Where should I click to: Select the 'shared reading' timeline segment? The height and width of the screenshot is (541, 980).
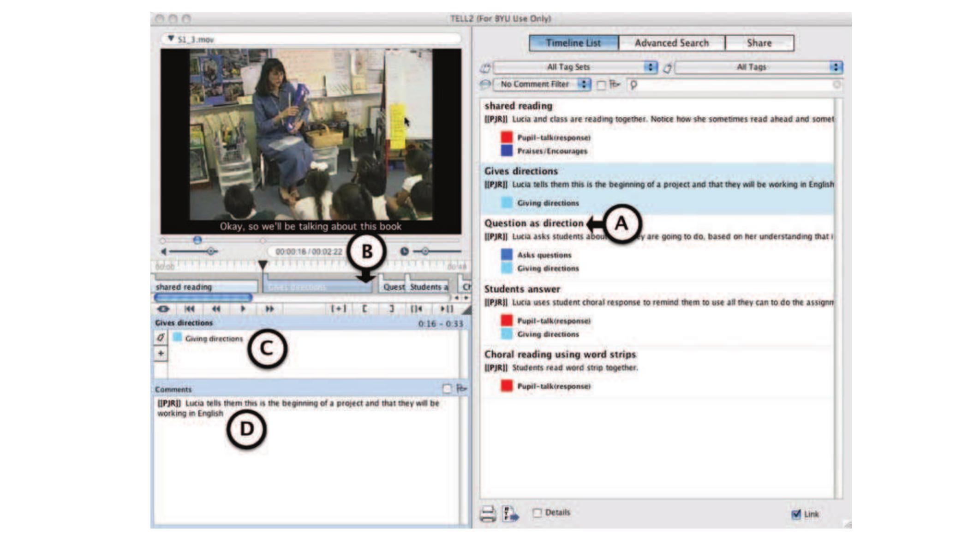pos(205,287)
